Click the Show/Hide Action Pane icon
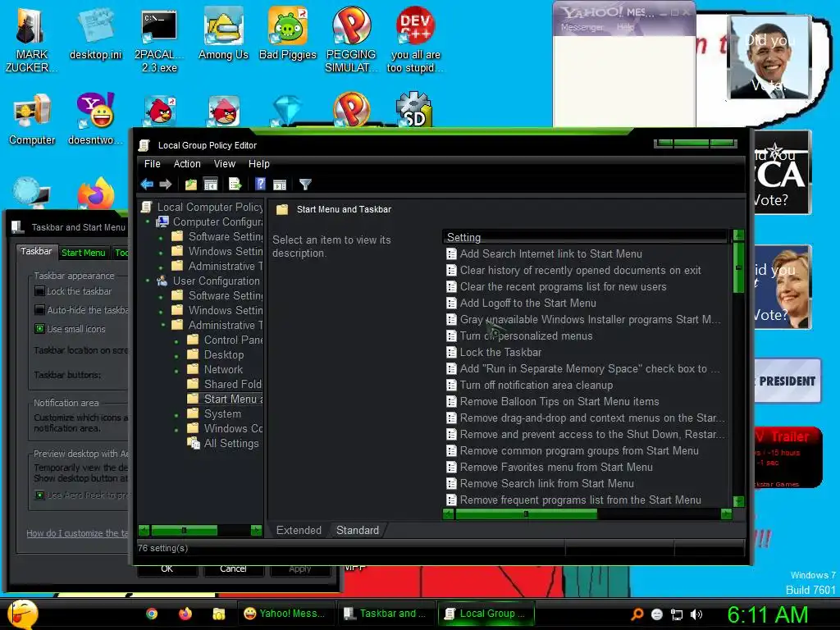Screen dimensions: 840x630 pos(280,185)
